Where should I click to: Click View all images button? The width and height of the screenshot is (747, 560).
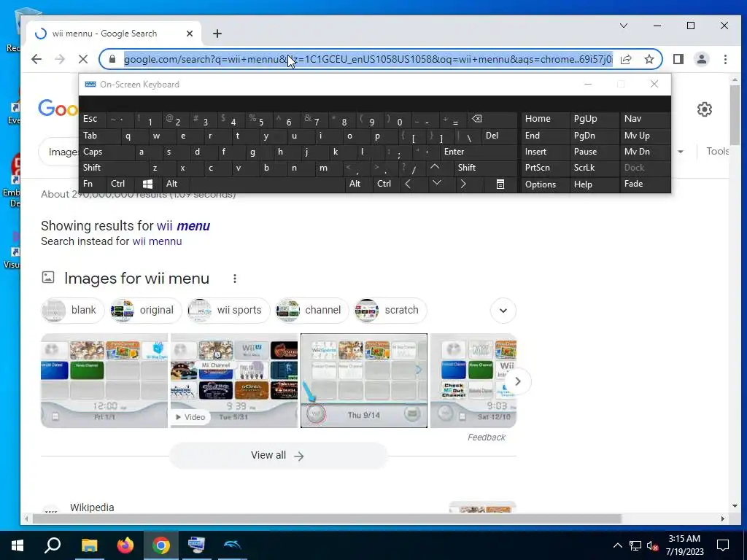[278, 456]
